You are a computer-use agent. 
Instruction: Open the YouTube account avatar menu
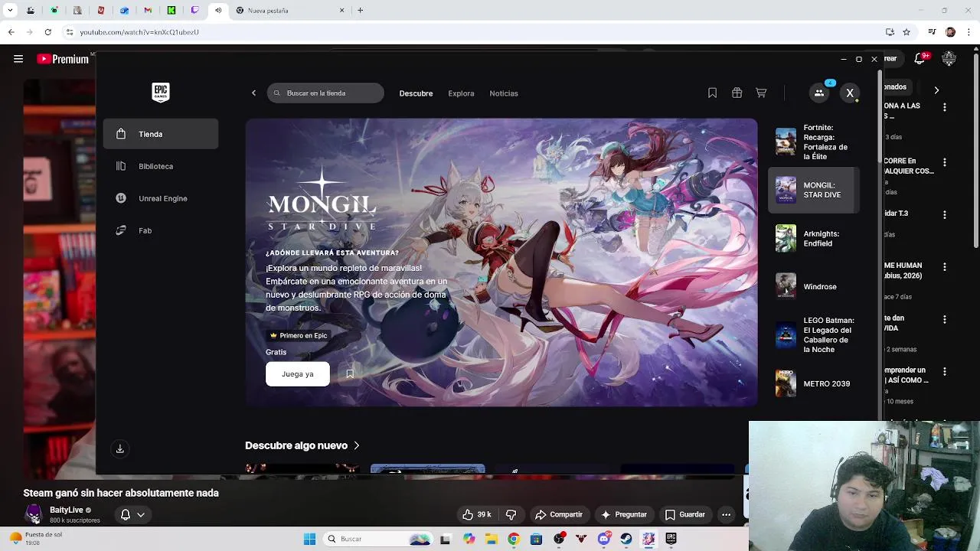949,59
